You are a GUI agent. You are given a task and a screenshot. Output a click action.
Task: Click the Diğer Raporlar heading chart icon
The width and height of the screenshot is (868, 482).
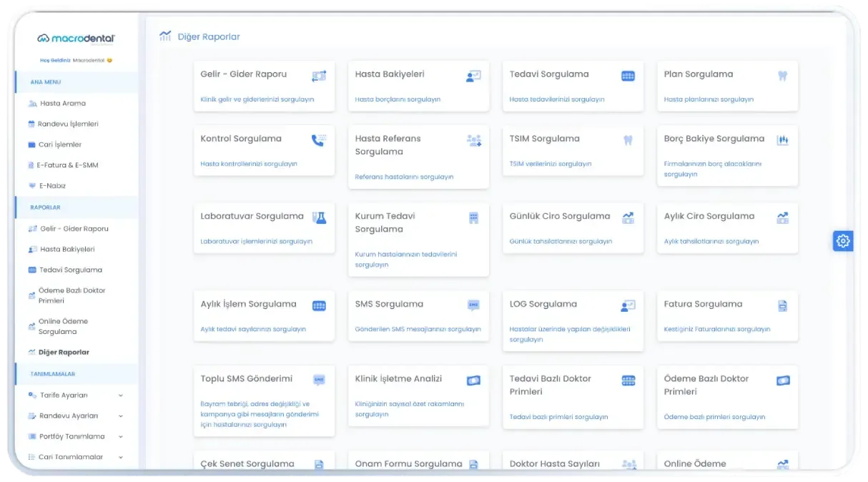(165, 36)
